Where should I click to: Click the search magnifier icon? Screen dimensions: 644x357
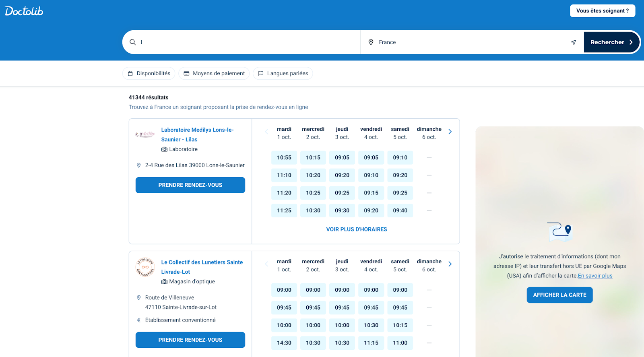pyautogui.click(x=132, y=42)
